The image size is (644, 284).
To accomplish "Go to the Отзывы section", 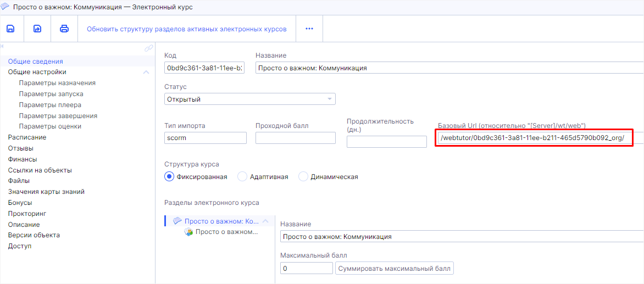I will click(21, 148).
